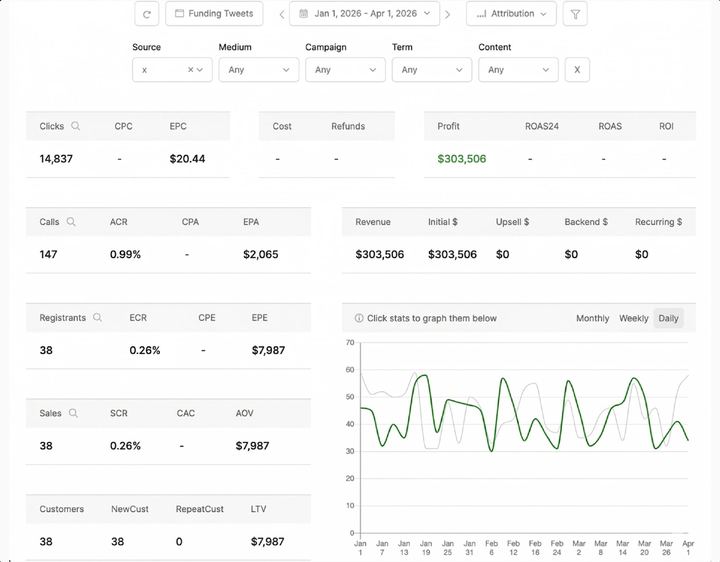Click the Mar 14 axis label
This screenshot has width=720, height=562.
(622, 548)
